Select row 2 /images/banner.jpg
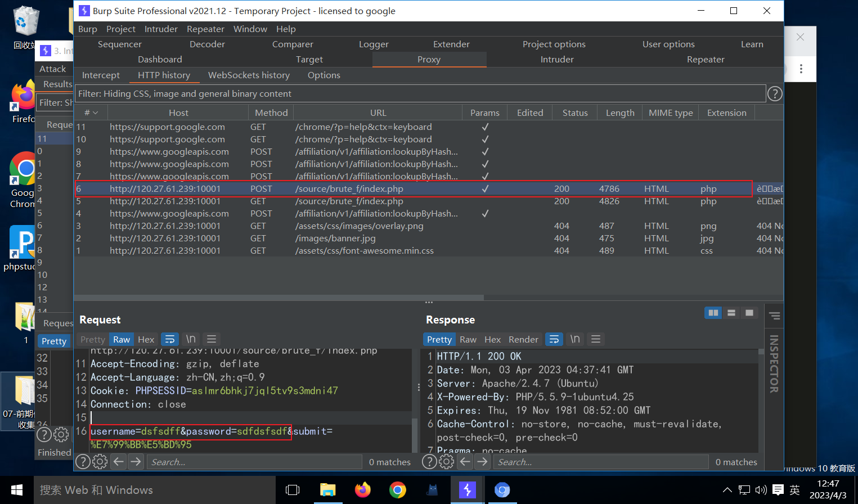Screen dimensions: 858x504 (x=429, y=238)
